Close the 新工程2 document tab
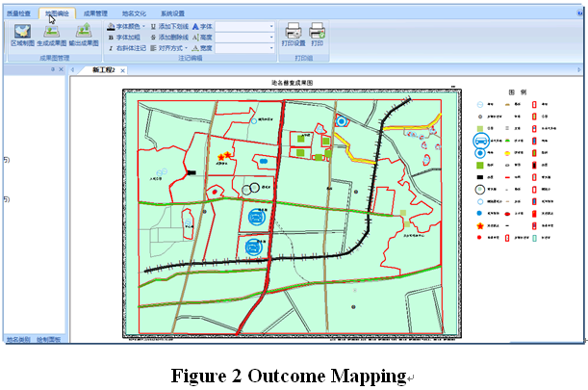588x390 pixels. click(123, 70)
